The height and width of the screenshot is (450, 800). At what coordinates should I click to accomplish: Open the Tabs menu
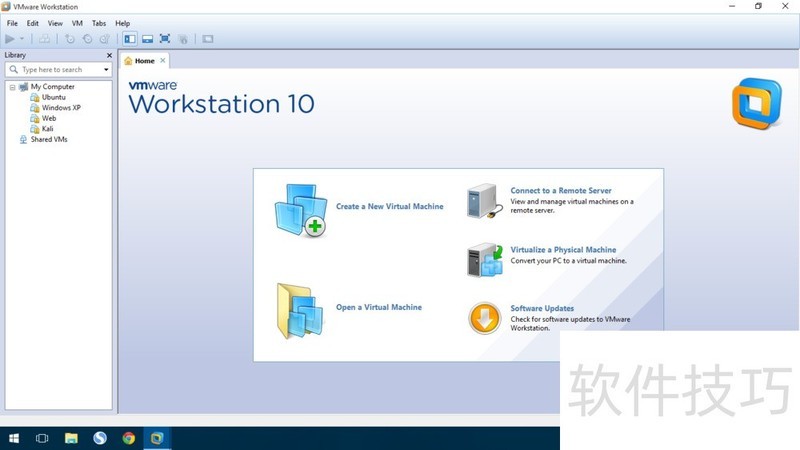pyautogui.click(x=99, y=23)
